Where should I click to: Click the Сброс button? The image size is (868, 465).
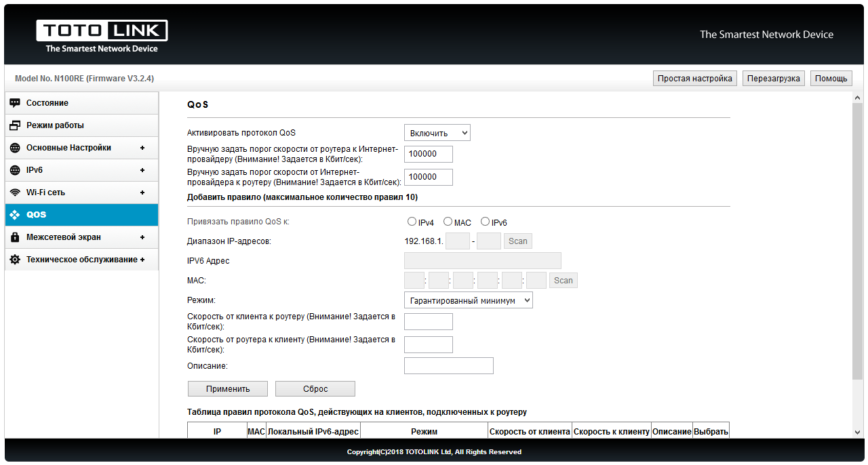[315, 389]
